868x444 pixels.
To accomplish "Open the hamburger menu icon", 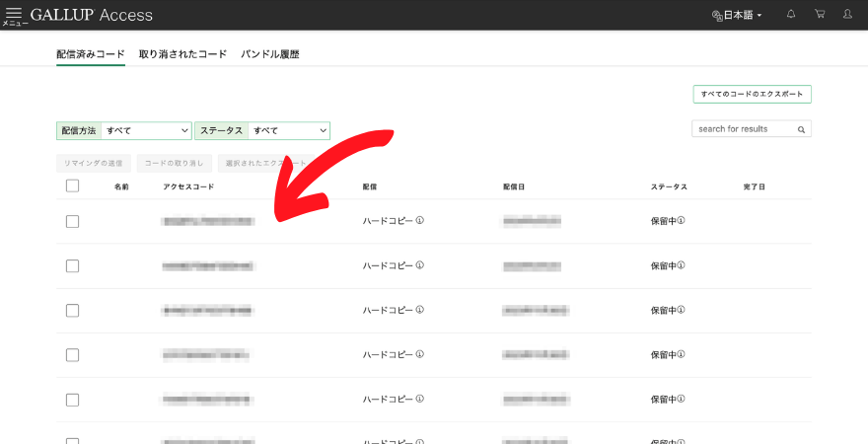I will (13, 12).
